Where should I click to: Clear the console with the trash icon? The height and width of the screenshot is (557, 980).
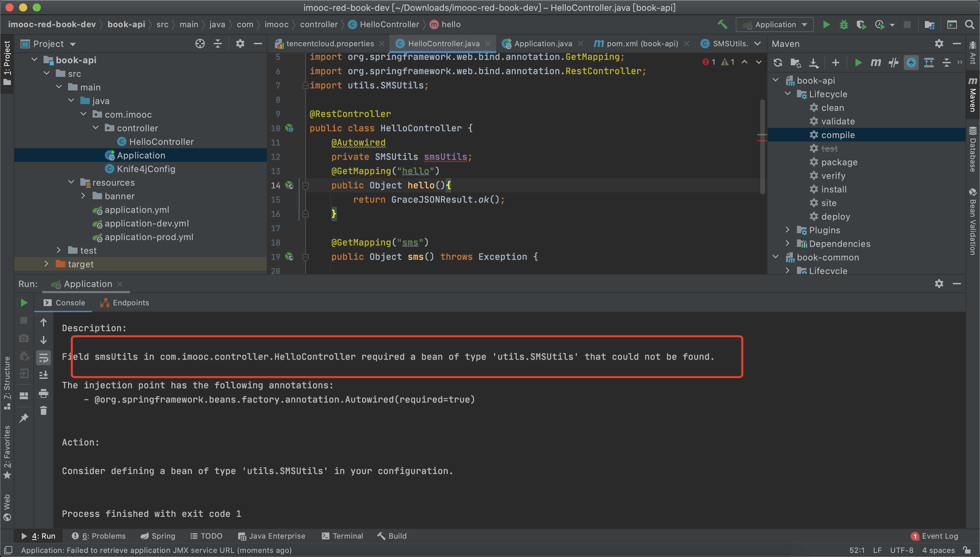[43, 410]
